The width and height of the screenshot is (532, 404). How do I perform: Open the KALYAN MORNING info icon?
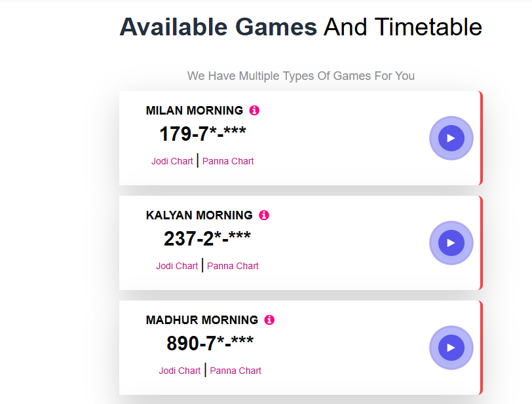[x=264, y=215]
